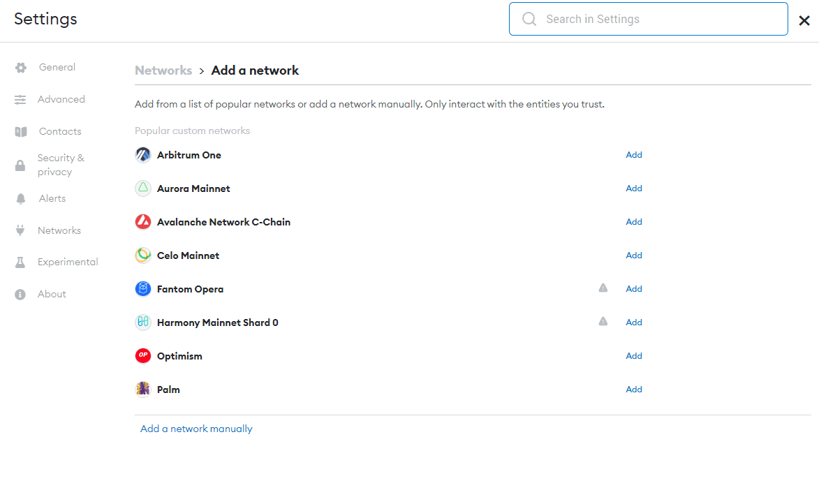This screenshot has width=819, height=504.
Task: Select the 'Avalanche Network C-Chain' name
Action: click(223, 222)
